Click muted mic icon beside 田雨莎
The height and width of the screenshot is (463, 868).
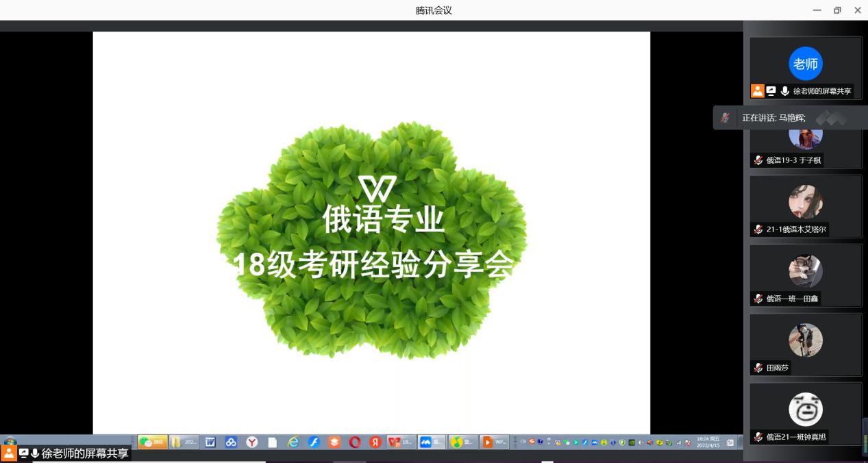758,368
